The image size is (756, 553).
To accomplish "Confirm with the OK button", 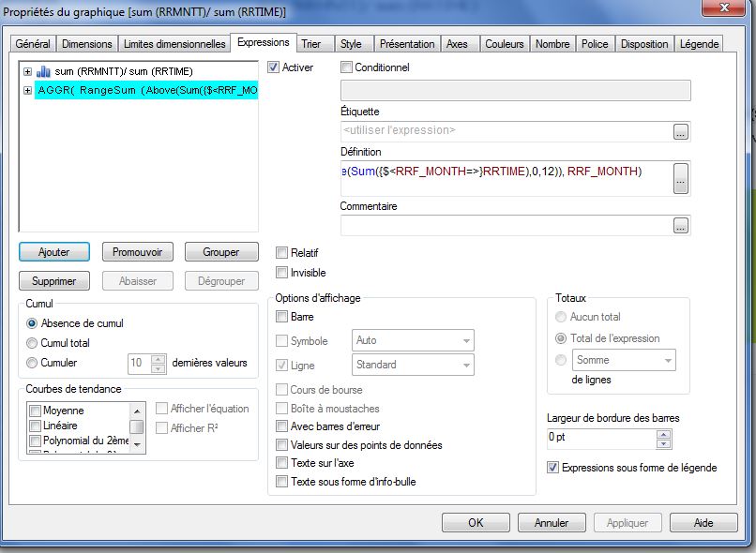I will (476, 523).
